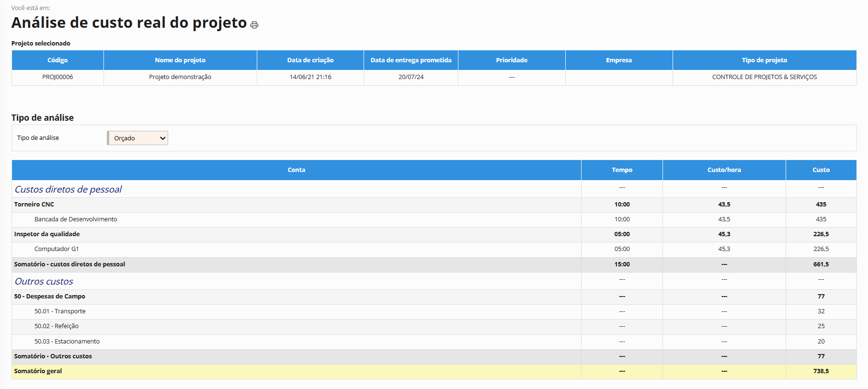Image resolution: width=868 pixels, height=389 pixels.
Task: Click the Custos diretos de pessoal heading
Action: pyautogui.click(x=68, y=189)
